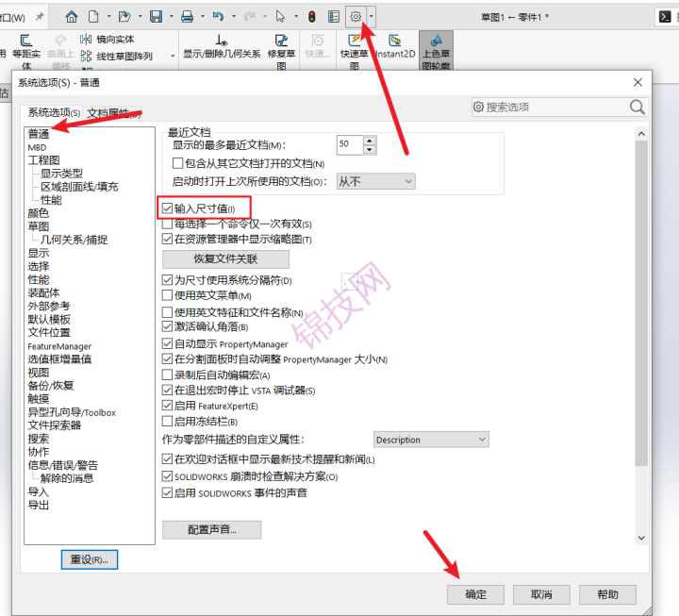679x616 pixels.
Task: Create a new document with New icon
Action: [93, 17]
